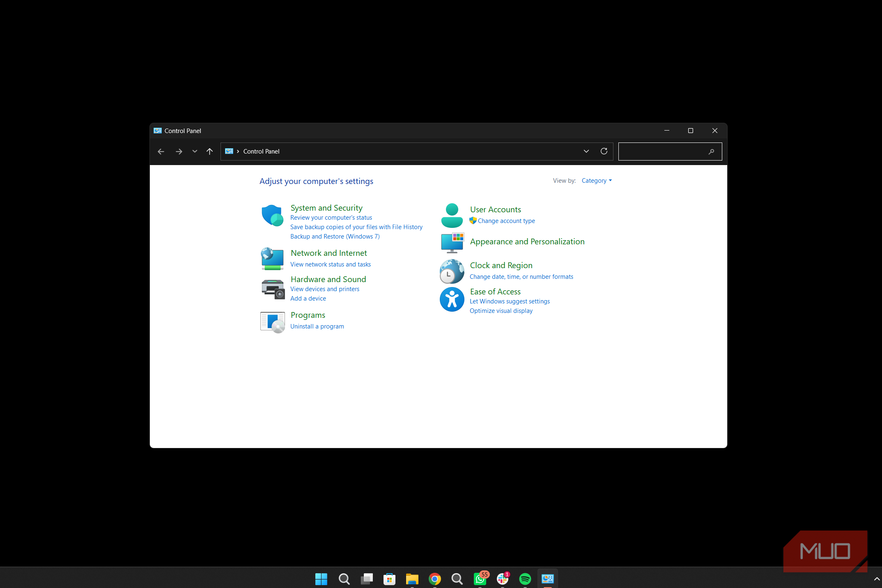
Task: Open the System and Security heading
Action: pos(326,208)
